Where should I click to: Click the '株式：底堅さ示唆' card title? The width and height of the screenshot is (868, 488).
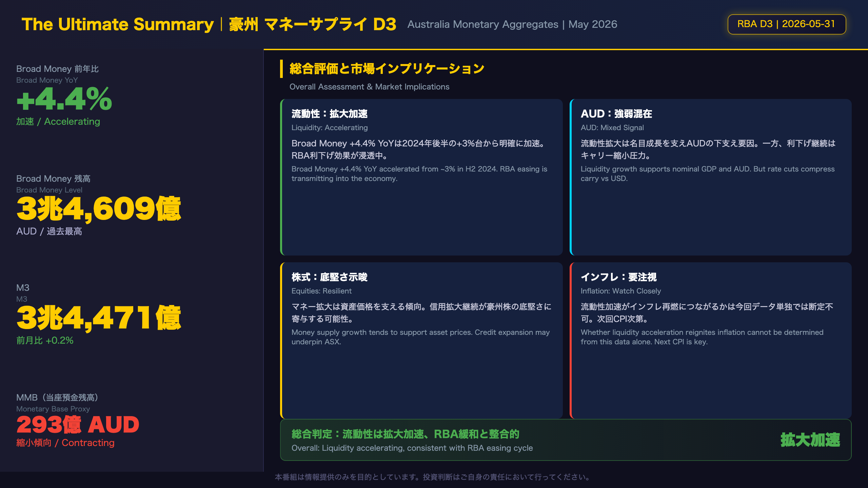point(330,277)
